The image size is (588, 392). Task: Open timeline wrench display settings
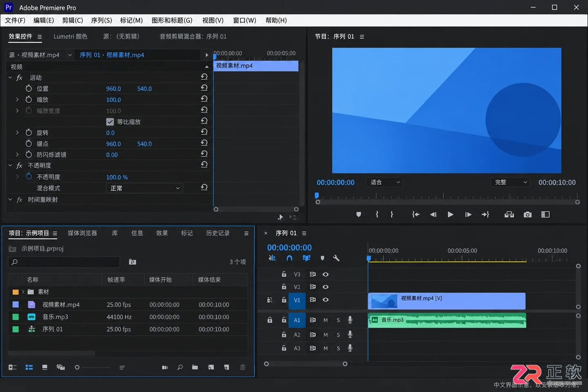click(336, 258)
